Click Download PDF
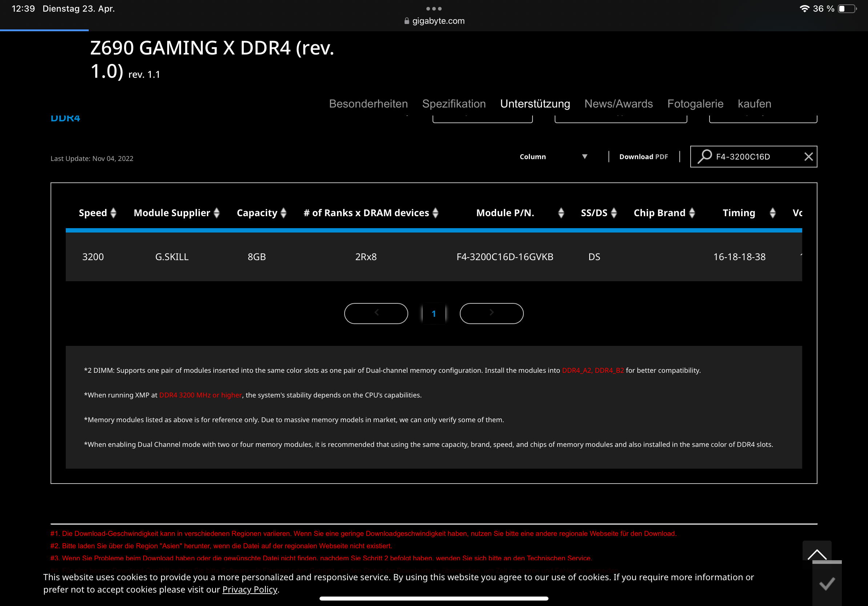This screenshot has width=868, height=606. point(643,157)
